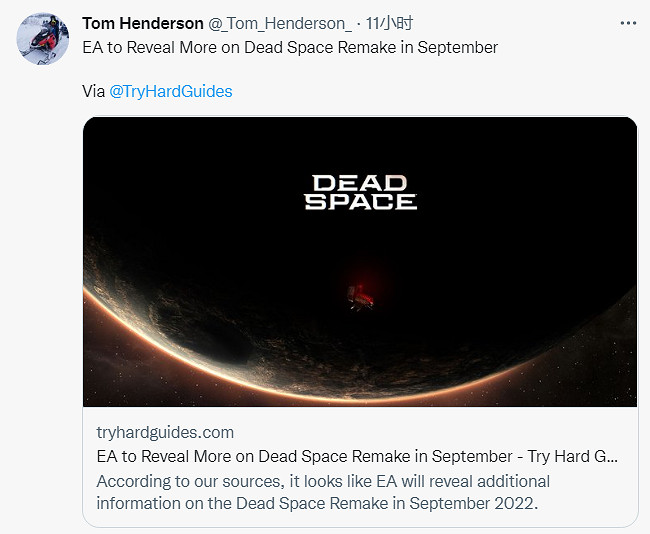The image size is (650, 534).
Task: Click the word 'Via' in the tweet
Action: tap(93, 91)
